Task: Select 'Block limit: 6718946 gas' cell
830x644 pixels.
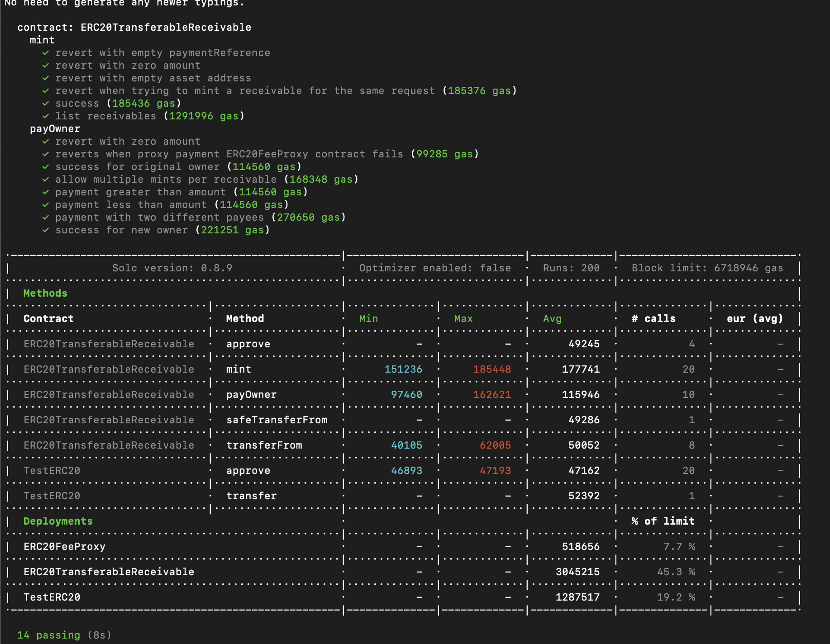Action: pos(707,268)
